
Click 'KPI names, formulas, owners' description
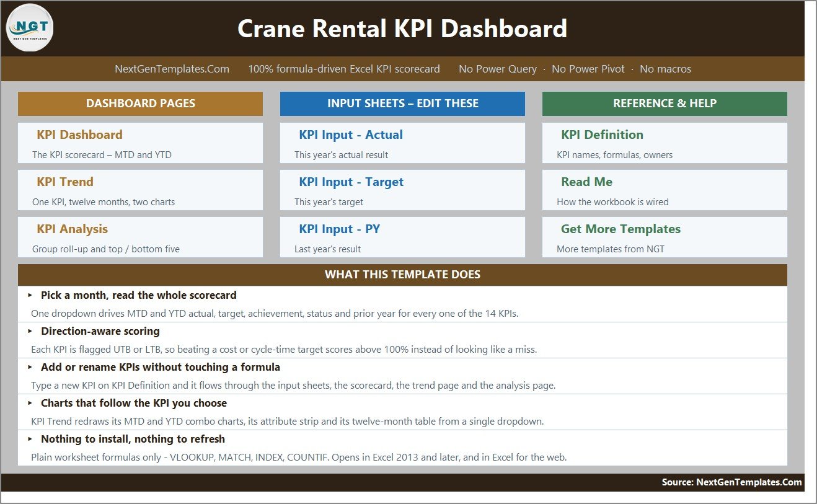614,155
